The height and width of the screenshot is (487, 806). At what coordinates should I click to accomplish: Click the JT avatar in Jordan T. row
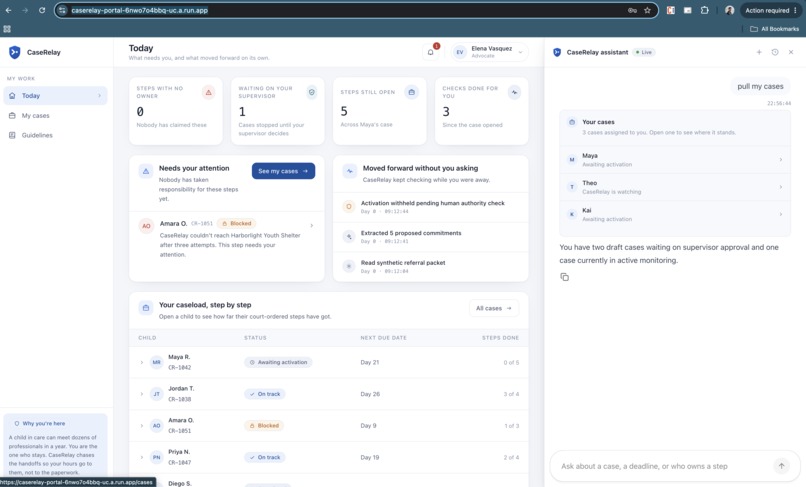click(x=157, y=394)
